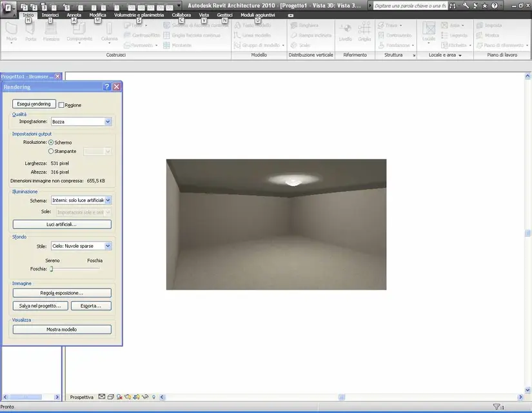Select the Ringhiera railing tool
The height and width of the screenshot is (413, 532).
[x=304, y=25]
